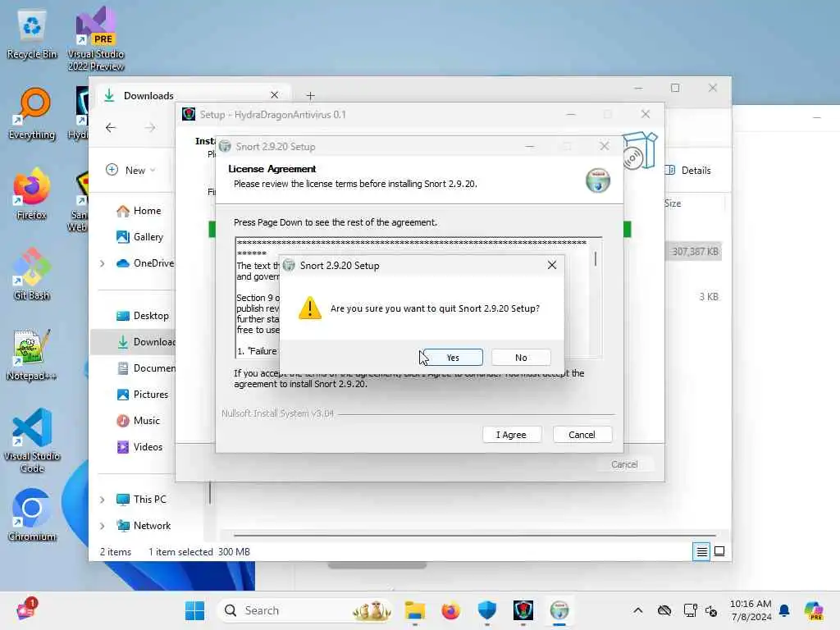The width and height of the screenshot is (840, 630).
Task: Select the 3 KB file size cell
Action: 708,296
